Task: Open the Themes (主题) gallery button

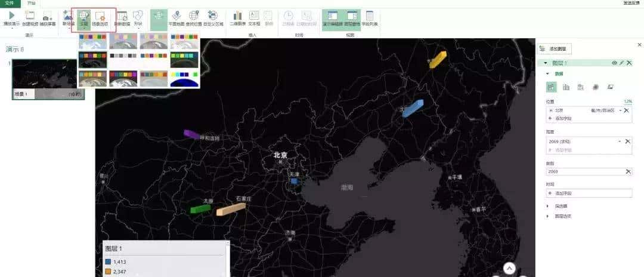Action: tap(84, 17)
